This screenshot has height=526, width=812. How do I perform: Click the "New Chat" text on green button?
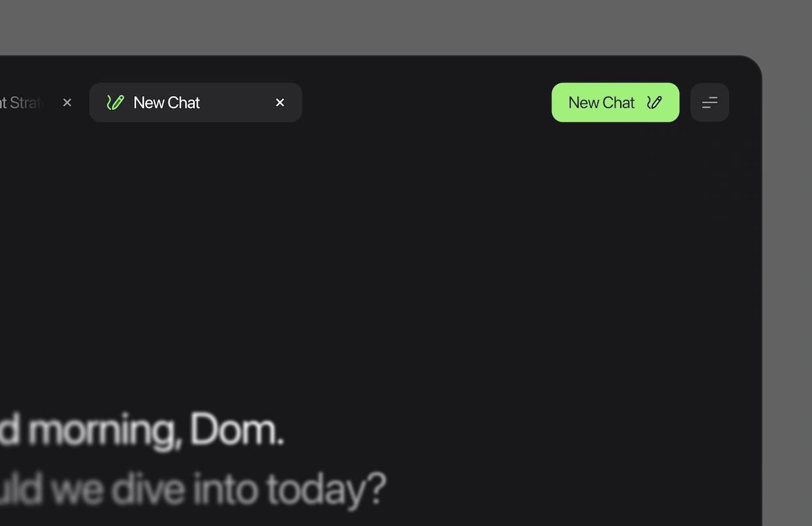[x=601, y=103]
